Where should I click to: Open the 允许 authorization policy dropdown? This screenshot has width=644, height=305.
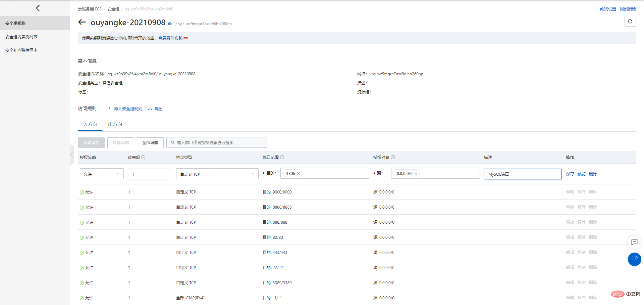coord(102,174)
